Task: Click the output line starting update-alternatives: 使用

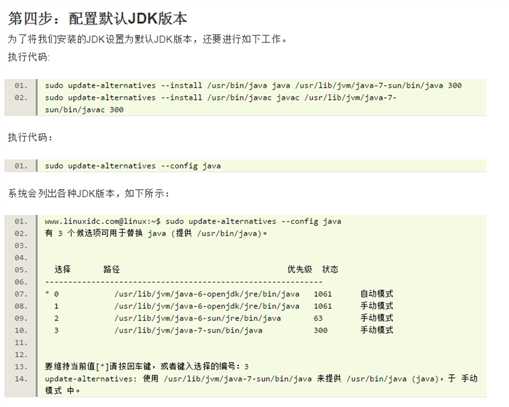Action: [261, 378]
